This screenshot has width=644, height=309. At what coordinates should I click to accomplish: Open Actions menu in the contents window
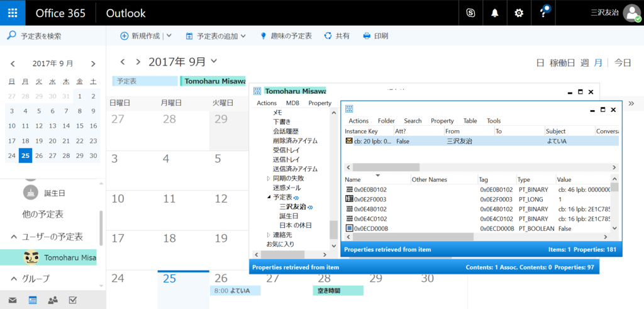(358, 121)
